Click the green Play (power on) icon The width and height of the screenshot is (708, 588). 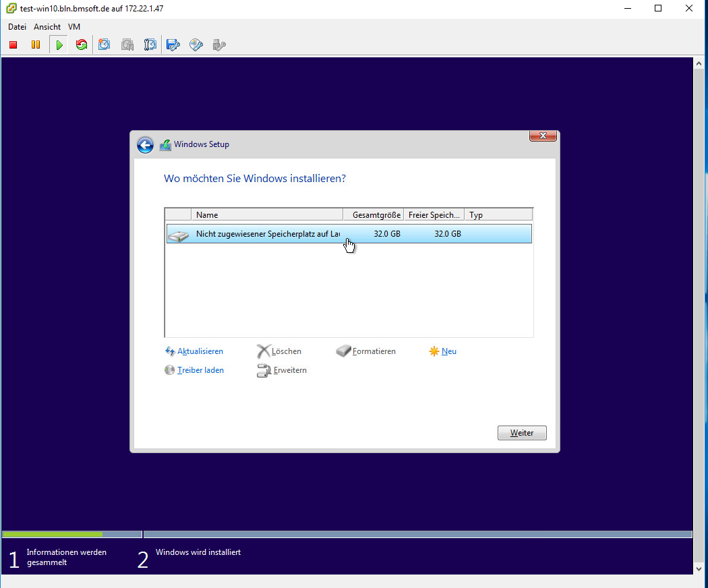point(59,45)
